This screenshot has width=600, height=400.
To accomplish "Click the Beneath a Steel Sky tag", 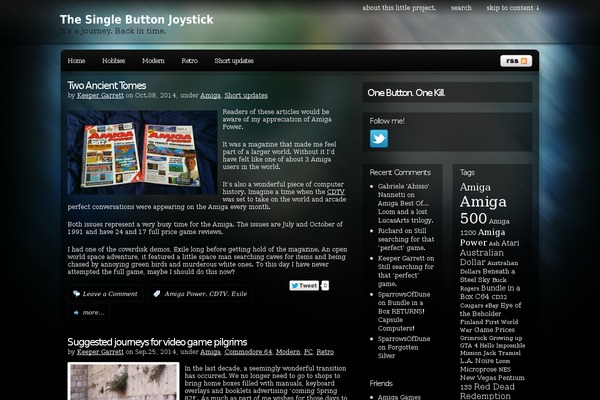I will pyautogui.click(x=487, y=276).
